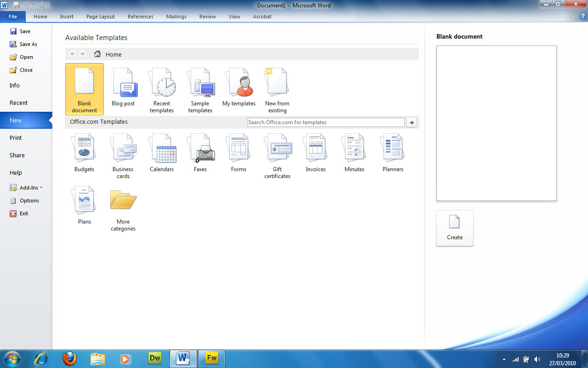The width and height of the screenshot is (588, 368).
Task: Click Save As in the sidebar
Action: [x=28, y=44]
